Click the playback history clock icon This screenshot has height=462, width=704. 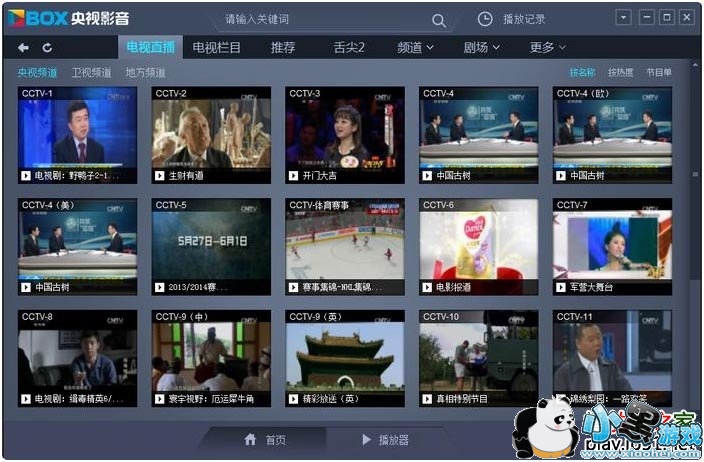tap(485, 19)
